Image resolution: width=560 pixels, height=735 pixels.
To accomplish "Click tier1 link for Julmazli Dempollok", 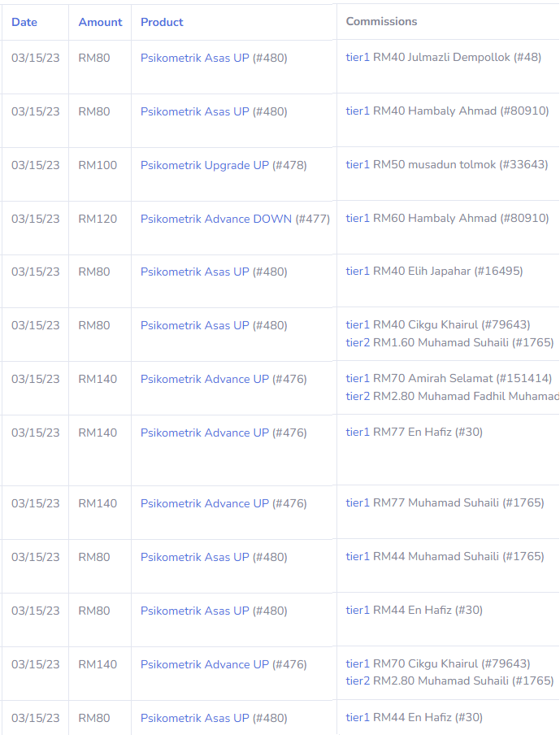I will point(358,58).
